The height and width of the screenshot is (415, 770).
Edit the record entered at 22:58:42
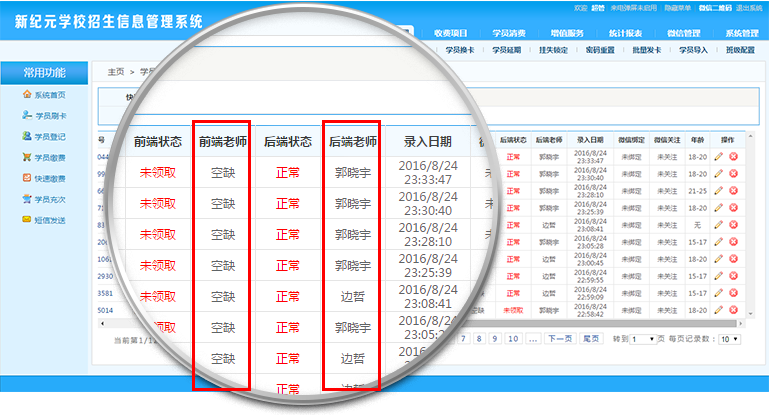[718, 310]
